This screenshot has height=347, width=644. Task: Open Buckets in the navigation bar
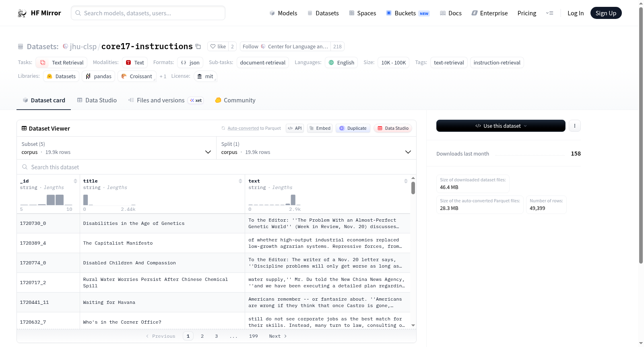click(x=408, y=13)
